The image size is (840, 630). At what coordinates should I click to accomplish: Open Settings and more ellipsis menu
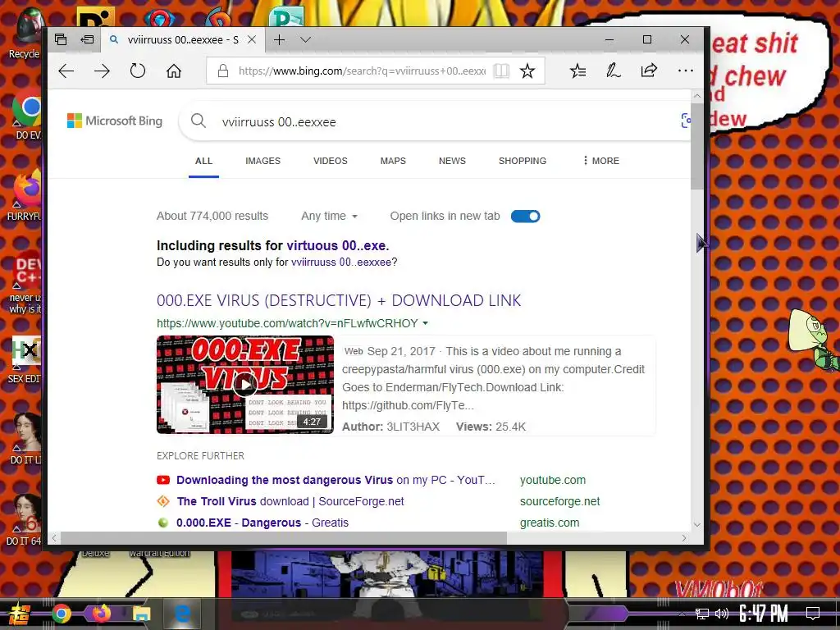pos(685,71)
